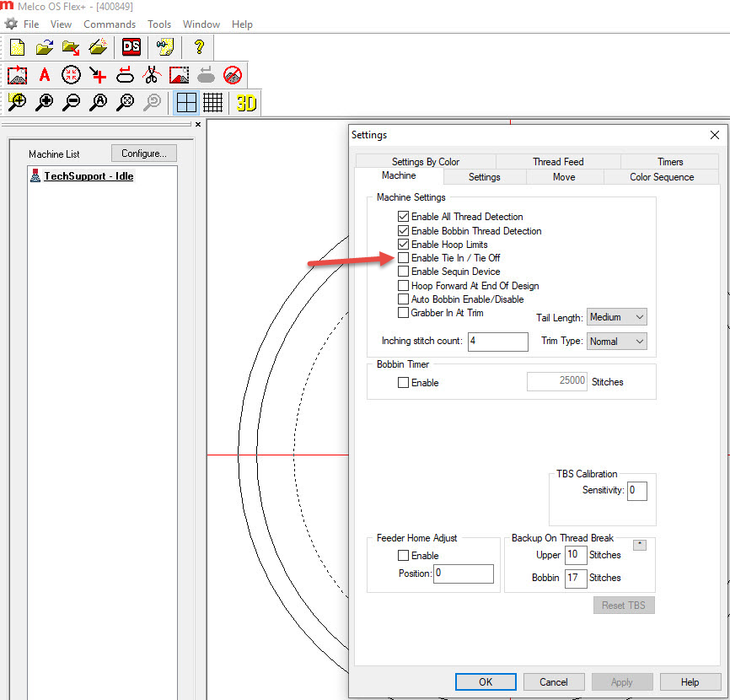The height and width of the screenshot is (700, 730).
Task: Uncheck Enable Hoop Limits
Action: pyautogui.click(x=404, y=245)
